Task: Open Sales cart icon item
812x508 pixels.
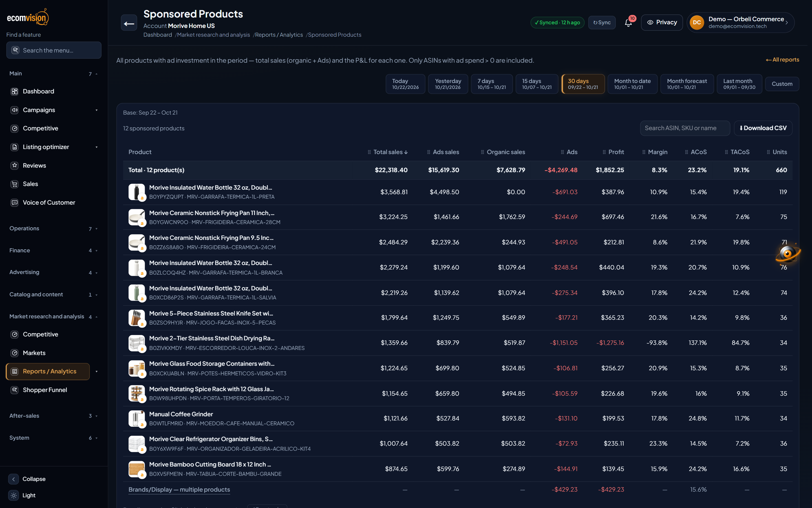Action: [x=14, y=184]
